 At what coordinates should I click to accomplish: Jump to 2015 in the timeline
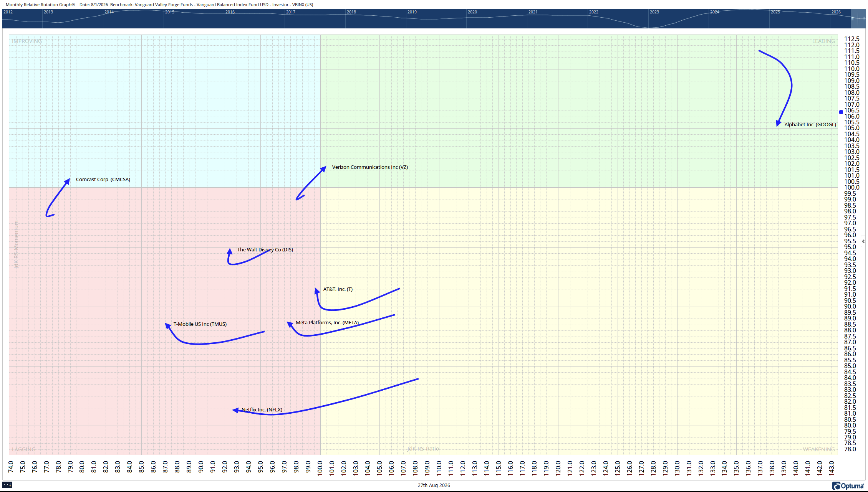point(170,12)
